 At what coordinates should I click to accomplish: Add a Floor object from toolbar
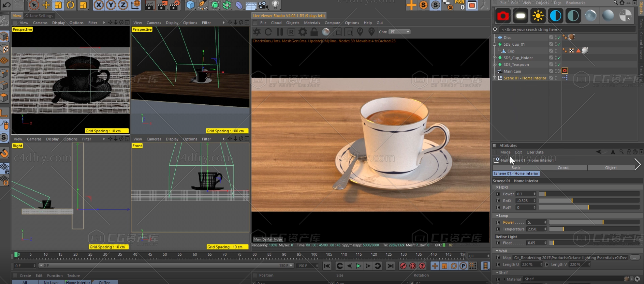pos(251,5)
